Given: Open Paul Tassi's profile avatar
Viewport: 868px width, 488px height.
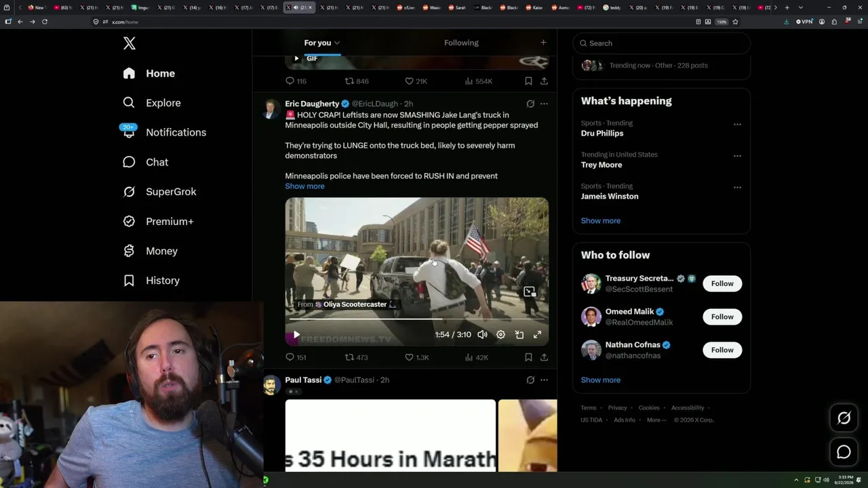Looking at the screenshot, I should [x=271, y=385].
